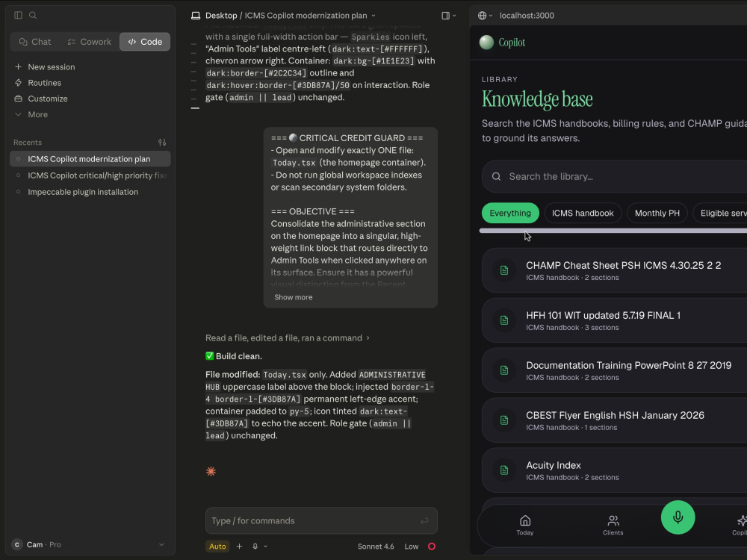The width and height of the screenshot is (747, 560).
Task: Expand 'Read a file, edited a file' details
Action: pos(288,338)
